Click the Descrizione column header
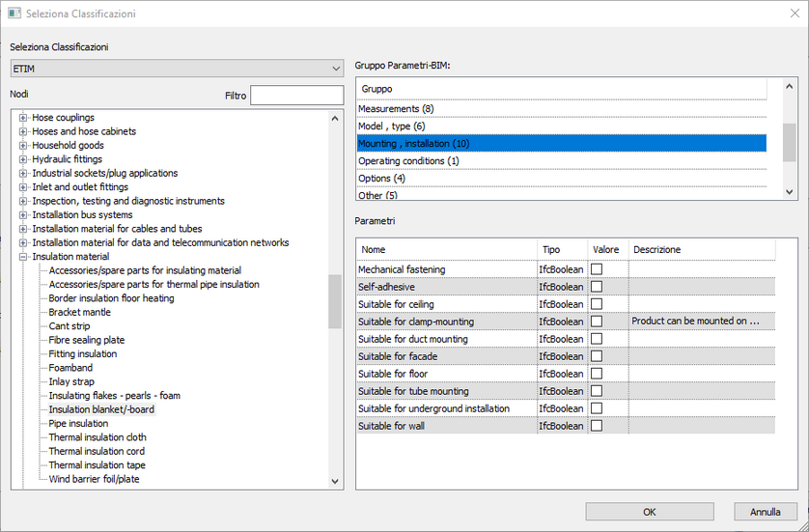This screenshot has width=809, height=532. (x=702, y=250)
